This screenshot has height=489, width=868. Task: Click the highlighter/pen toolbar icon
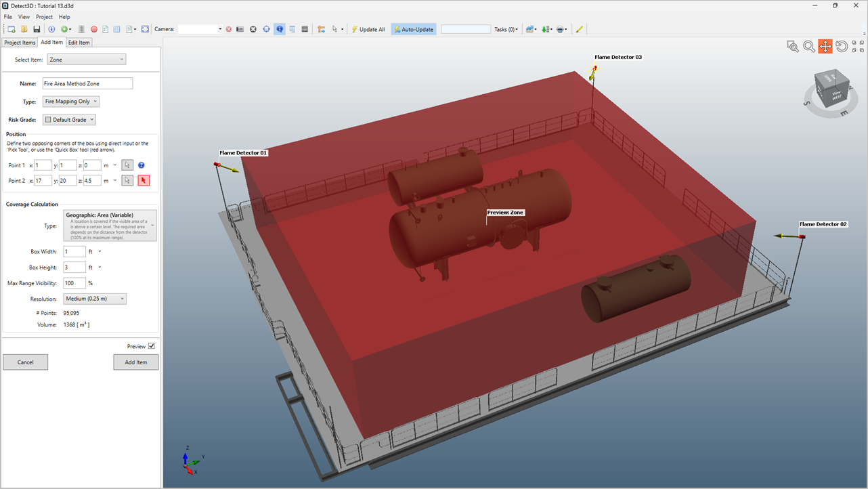580,28
